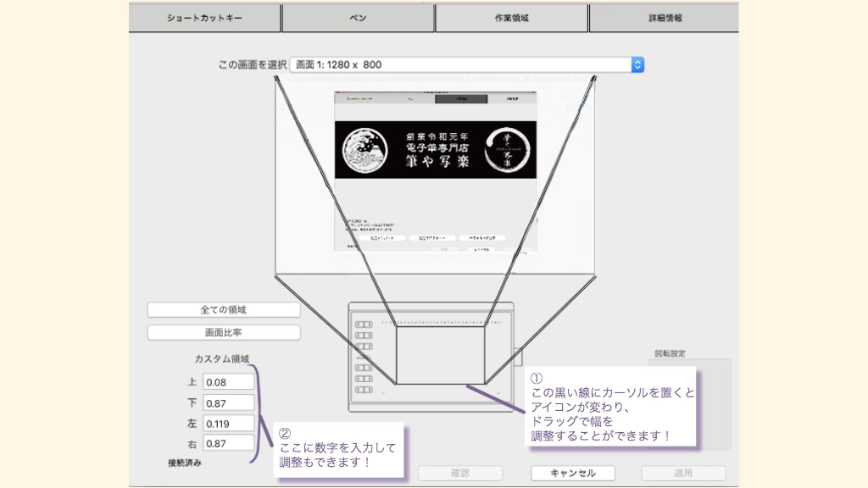Viewport: 868px width, 488px height.
Task: Click the 画面比率 button
Action: click(x=224, y=332)
